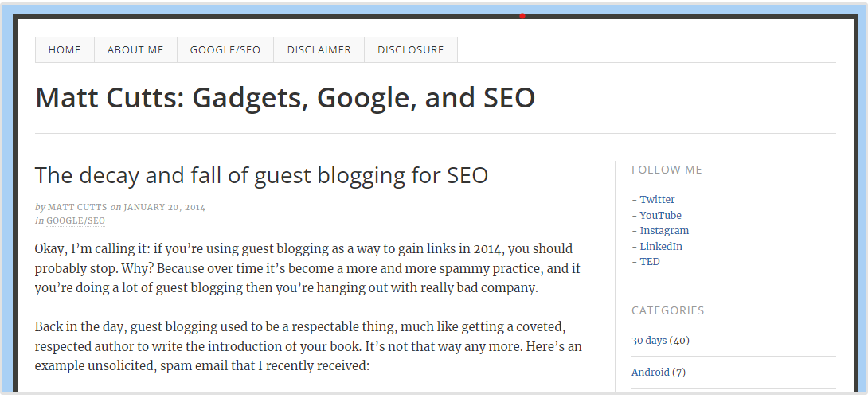The image size is (868, 398).
Task: Click the DISCLOSURE navigation tab
Action: click(411, 49)
